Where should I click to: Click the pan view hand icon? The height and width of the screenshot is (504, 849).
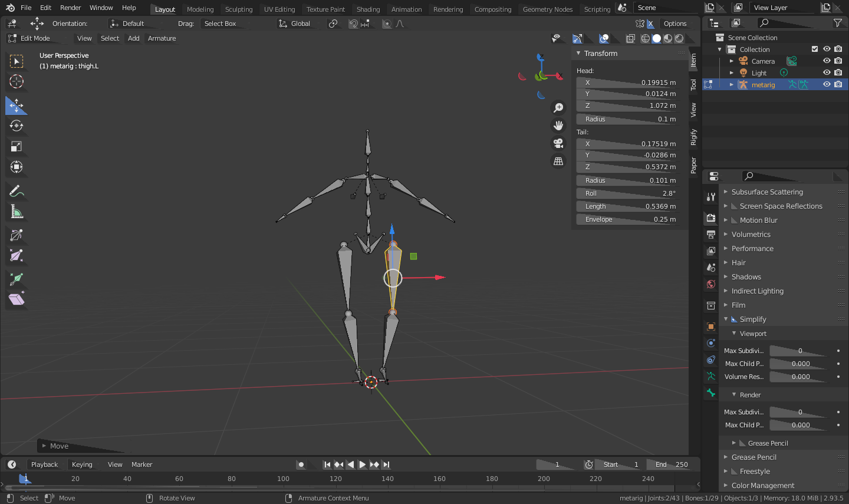[x=558, y=126]
